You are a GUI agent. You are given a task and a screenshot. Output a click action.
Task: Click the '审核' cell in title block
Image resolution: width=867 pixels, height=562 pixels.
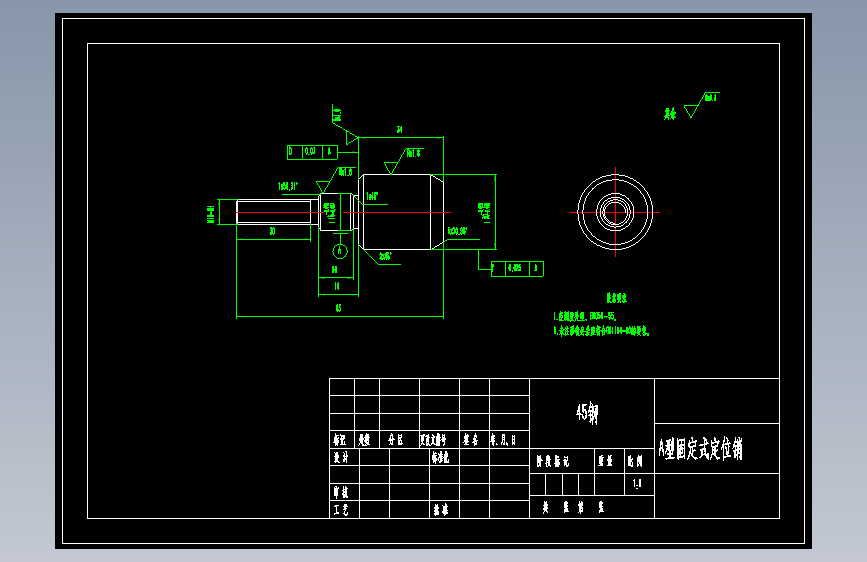(x=344, y=492)
